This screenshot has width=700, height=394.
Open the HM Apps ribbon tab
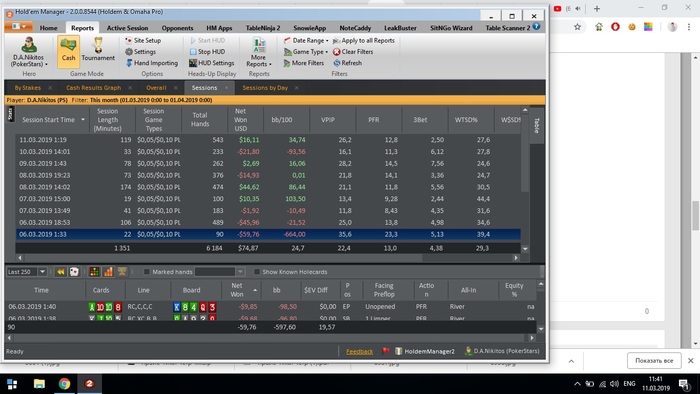coord(219,28)
